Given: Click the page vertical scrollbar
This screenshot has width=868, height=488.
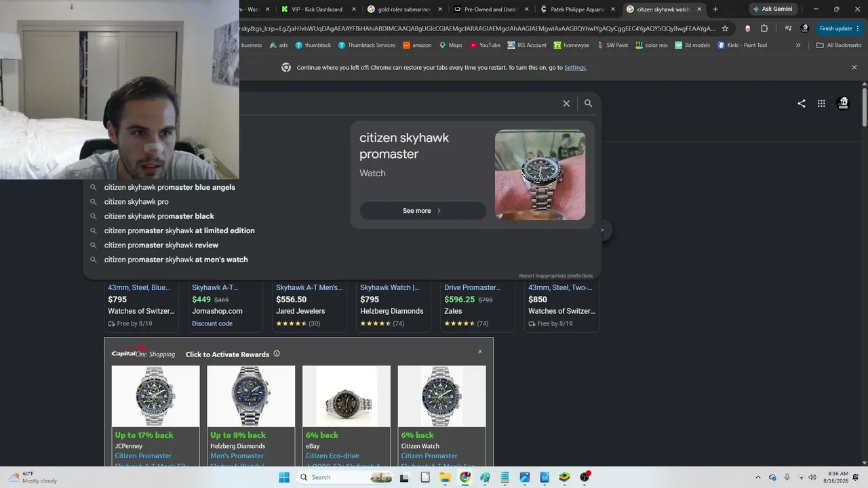Looking at the screenshot, I should [x=865, y=106].
